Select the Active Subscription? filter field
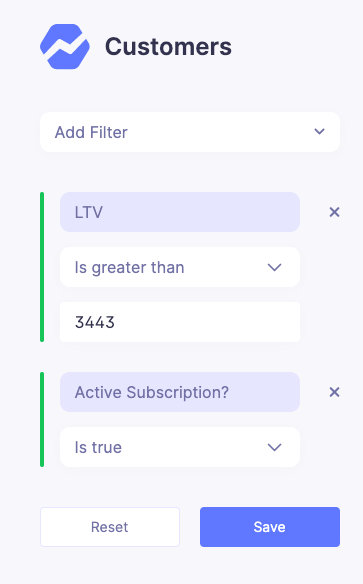The height and width of the screenshot is (584, 363). pos(180,392)
